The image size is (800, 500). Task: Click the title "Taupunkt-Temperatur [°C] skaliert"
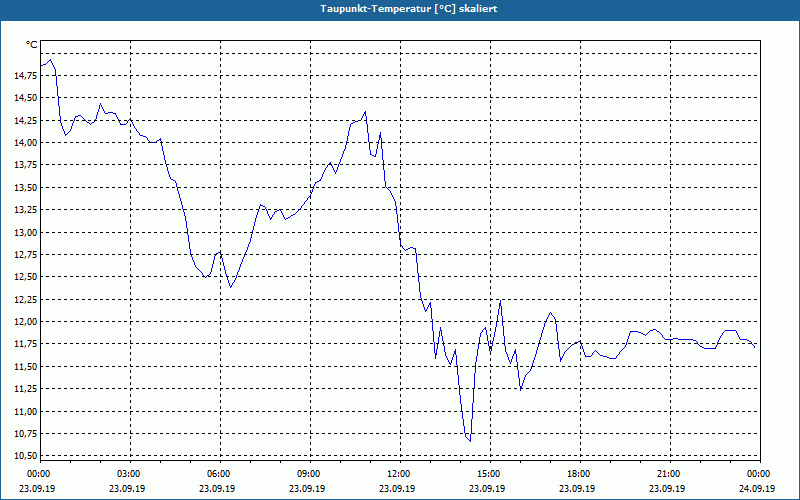(x=409, y=9)
